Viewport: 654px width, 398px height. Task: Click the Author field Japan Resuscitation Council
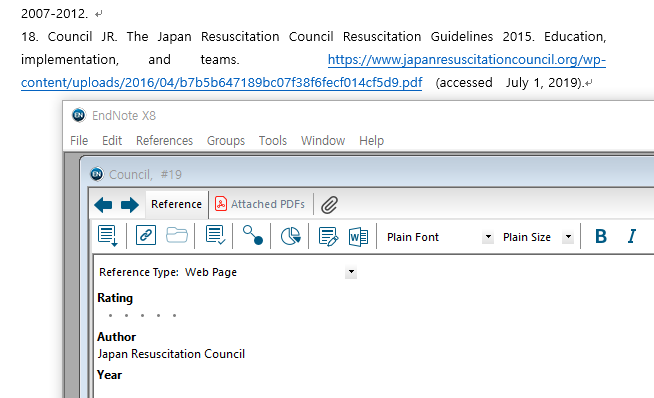pyautogui.click(x=171, y=354)
